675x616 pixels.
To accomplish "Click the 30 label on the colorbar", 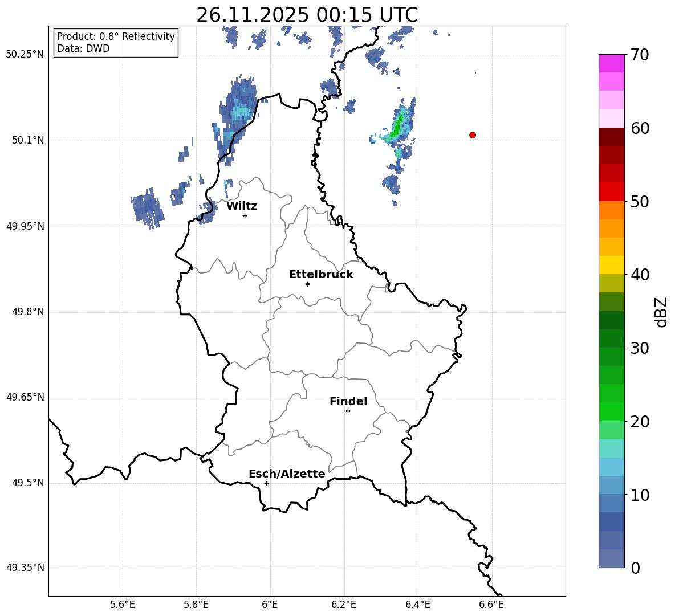I will click(x=640, y=348).
